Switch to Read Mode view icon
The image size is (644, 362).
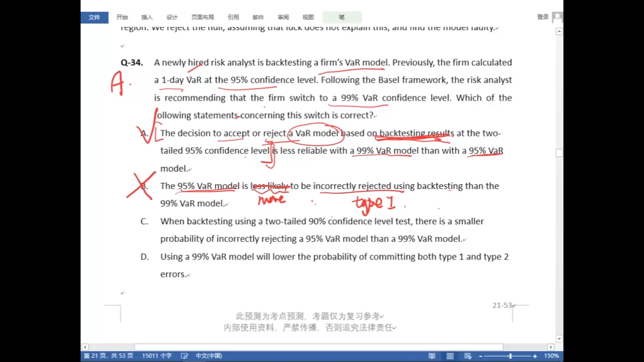pos(432,356)
